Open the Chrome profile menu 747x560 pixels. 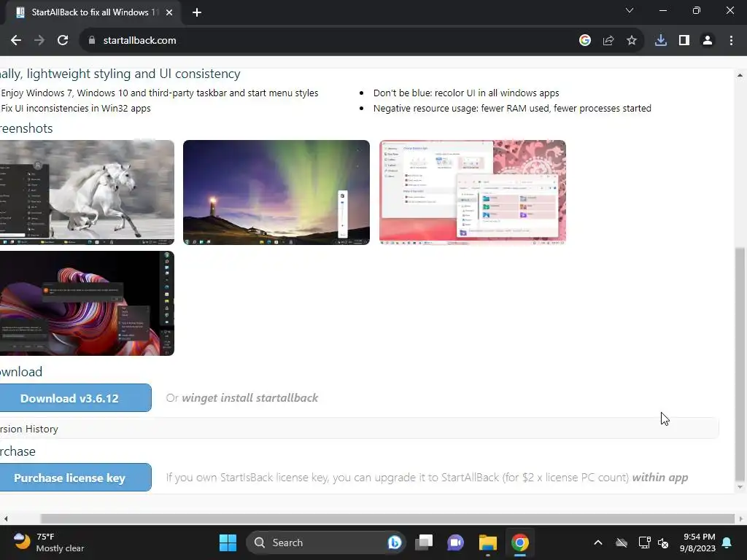pyautogui.click(x=708, y=41)
